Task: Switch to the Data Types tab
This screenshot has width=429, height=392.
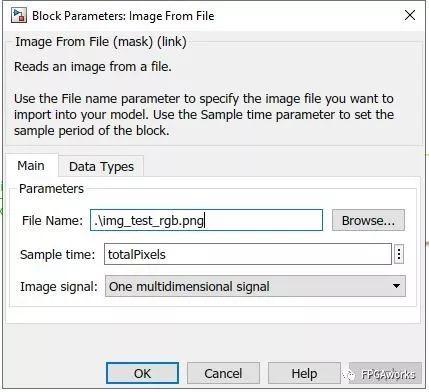Action: click(101, 166)
